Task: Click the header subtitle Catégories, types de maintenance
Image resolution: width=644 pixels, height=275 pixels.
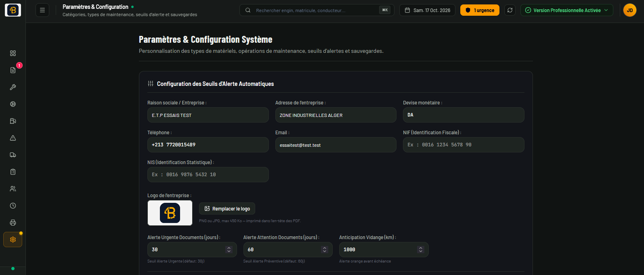Action: click(x=130, y=15)
